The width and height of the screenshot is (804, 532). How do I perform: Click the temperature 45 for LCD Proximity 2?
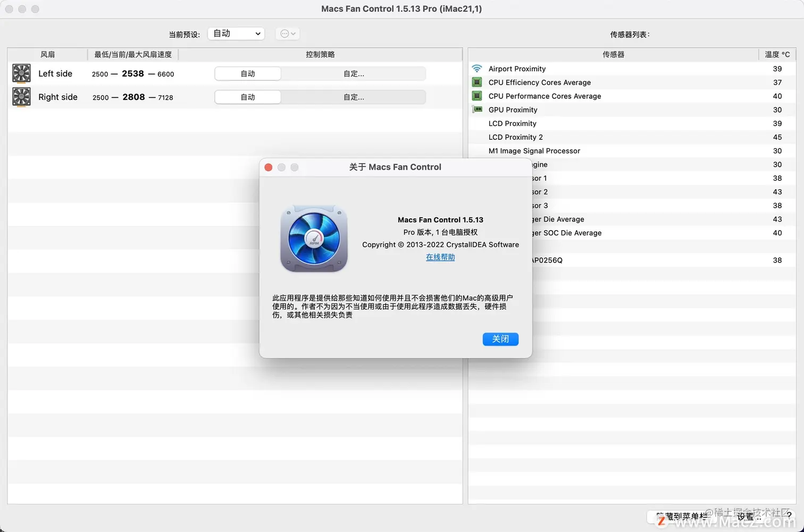(777, 137)
